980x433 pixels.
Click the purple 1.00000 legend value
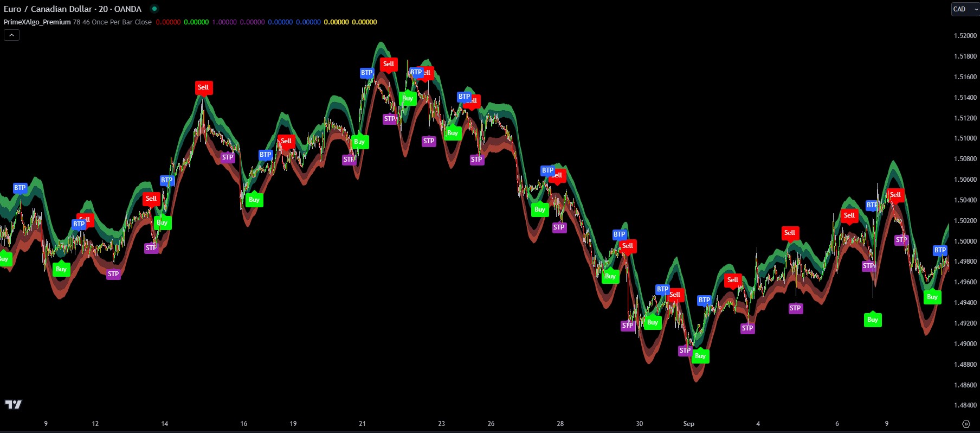(224, 22)
